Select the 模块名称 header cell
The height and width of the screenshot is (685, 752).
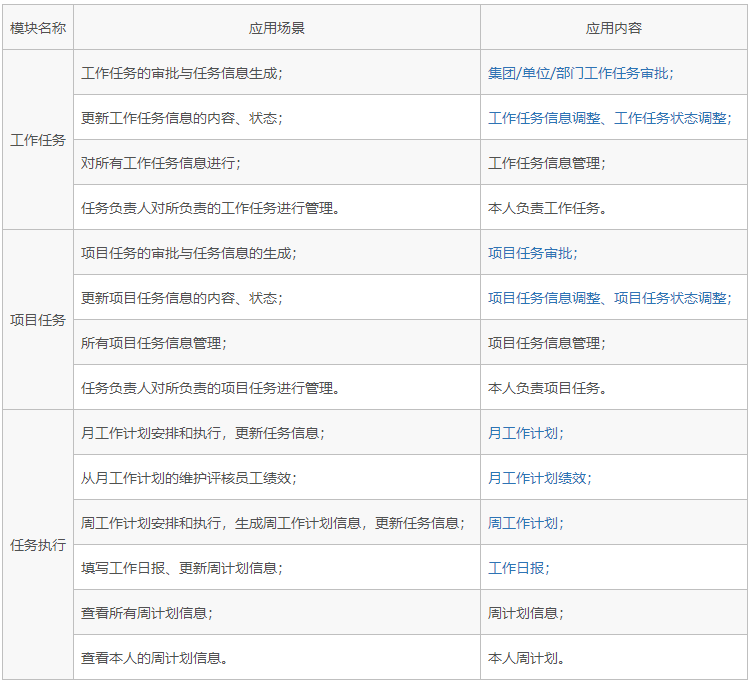tap(38, 27)
